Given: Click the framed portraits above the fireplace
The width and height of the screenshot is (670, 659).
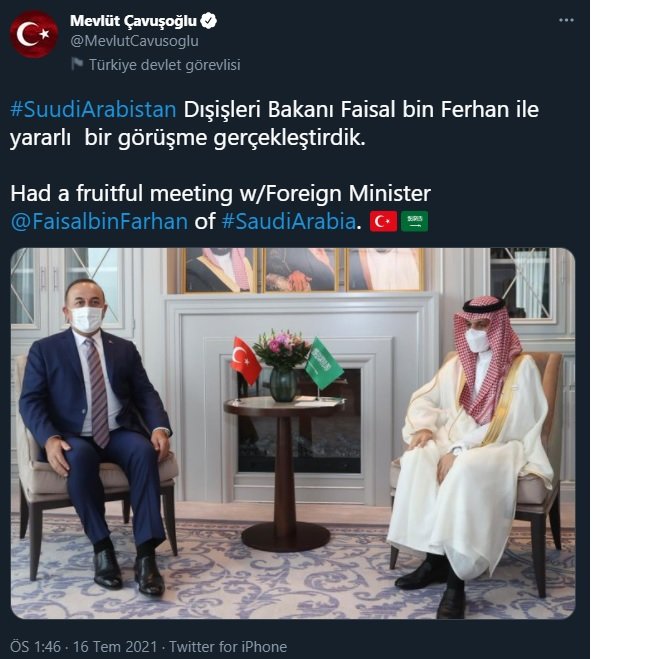Looking at the screenshot, I should pyautogui.click(x=305, y=270).
